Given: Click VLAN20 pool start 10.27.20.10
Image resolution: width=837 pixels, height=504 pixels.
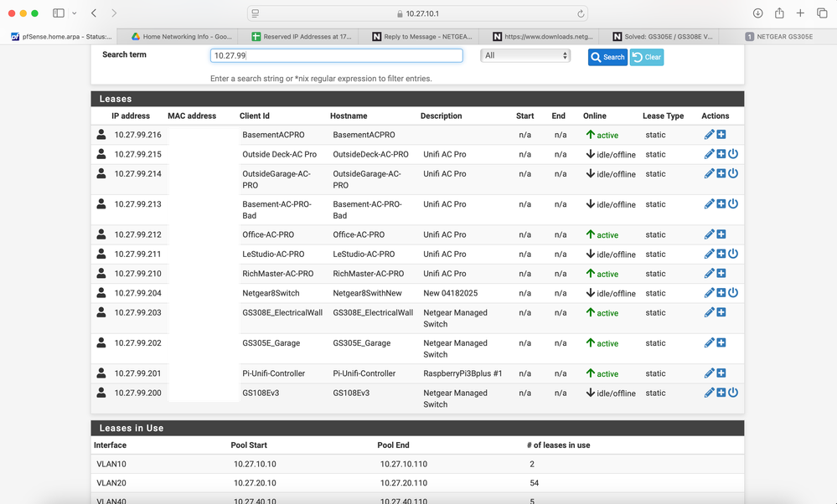Looking at the screenshot, I should click(x=255, y=483).
